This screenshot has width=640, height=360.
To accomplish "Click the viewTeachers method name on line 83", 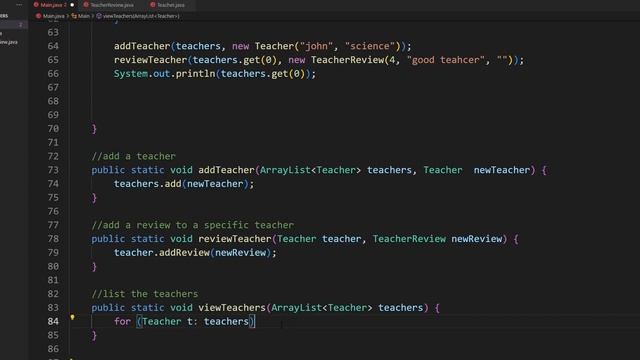I will click(232, 308).
